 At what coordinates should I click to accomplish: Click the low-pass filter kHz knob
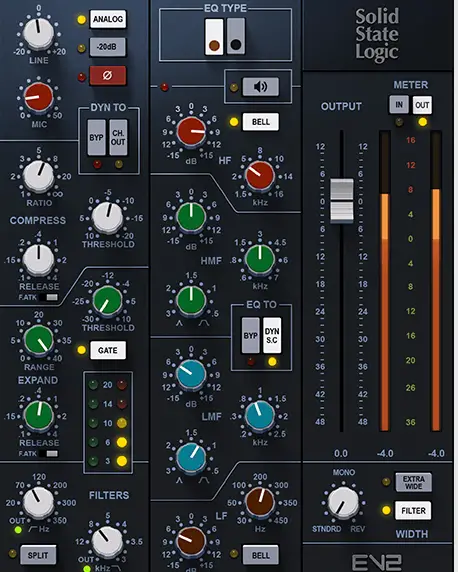[x=107, y=542]
